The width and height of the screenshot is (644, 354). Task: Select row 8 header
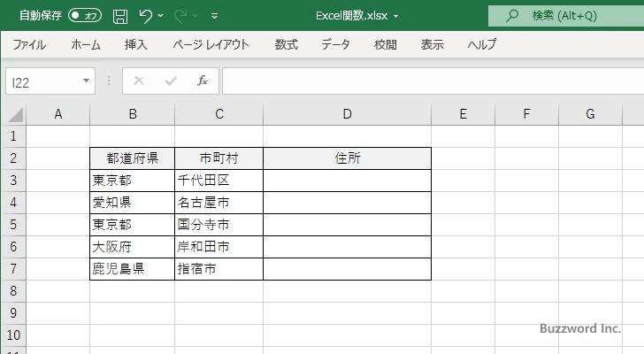click(13, 291)
